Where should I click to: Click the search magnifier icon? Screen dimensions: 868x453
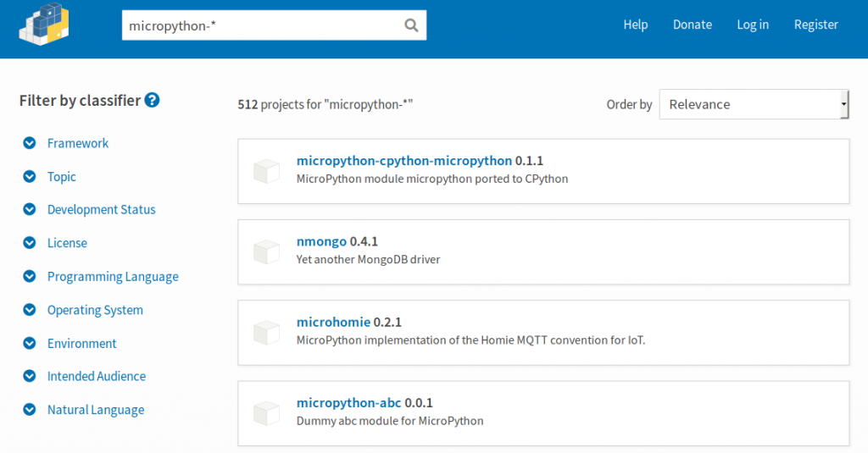click(x=411, y=25)
